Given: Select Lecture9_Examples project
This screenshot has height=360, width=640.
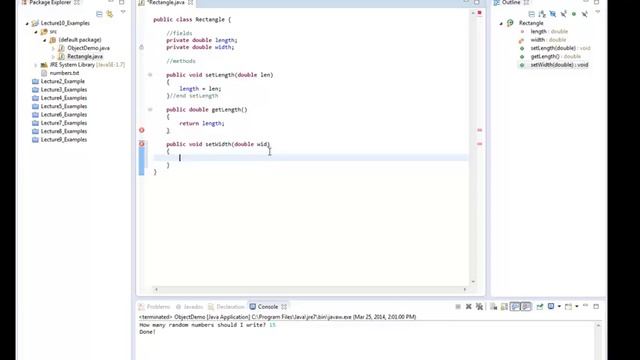Looking at the screenshot, I should coord(64,140).
